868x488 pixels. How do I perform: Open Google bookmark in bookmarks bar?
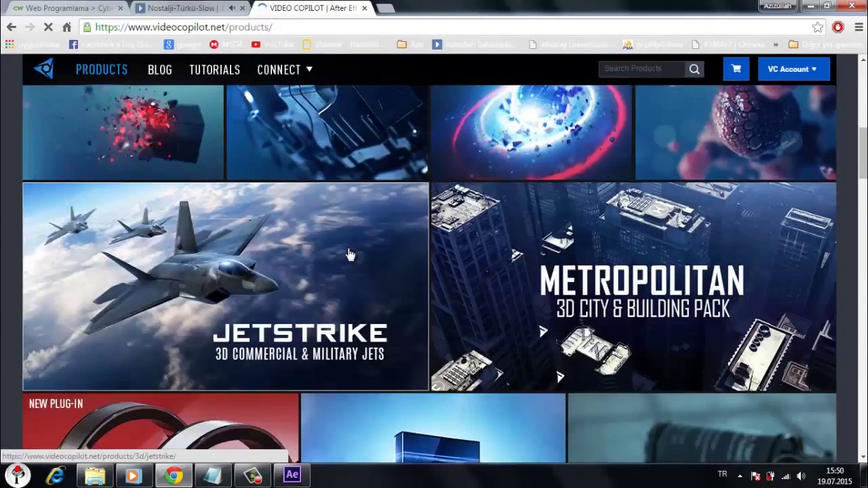point(182,45)
